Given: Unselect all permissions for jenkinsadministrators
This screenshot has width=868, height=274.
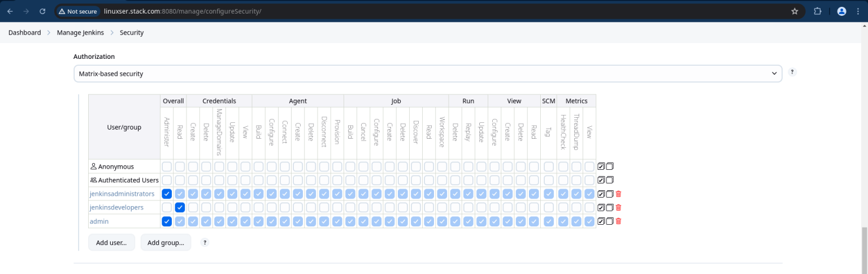Looking at the screenshot, I should (610, 194).
